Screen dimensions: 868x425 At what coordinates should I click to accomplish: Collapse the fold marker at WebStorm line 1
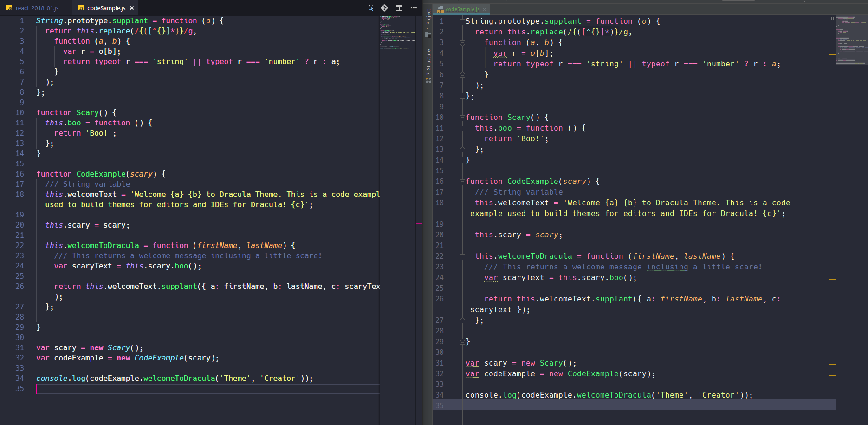coord(462,21)
